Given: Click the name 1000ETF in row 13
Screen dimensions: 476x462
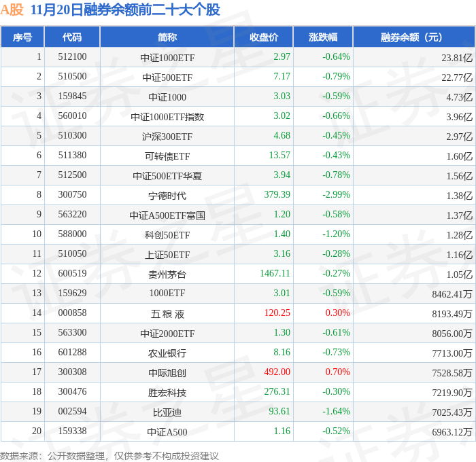Looking at the screenshot, I should coord(167,293).
